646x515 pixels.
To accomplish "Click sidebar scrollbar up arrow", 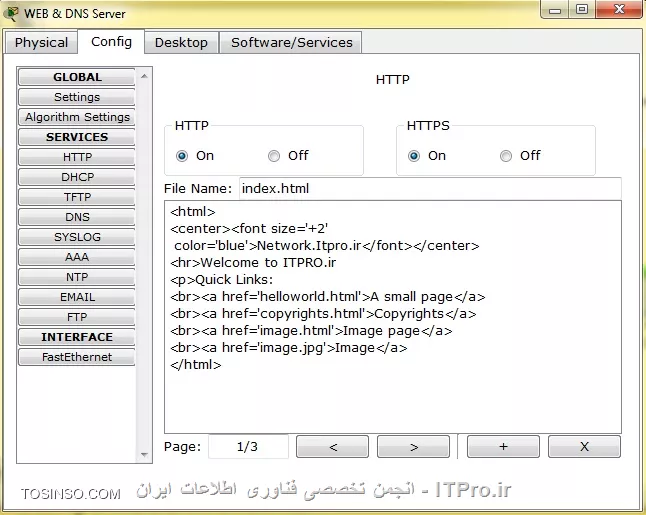I will point(144,76).
